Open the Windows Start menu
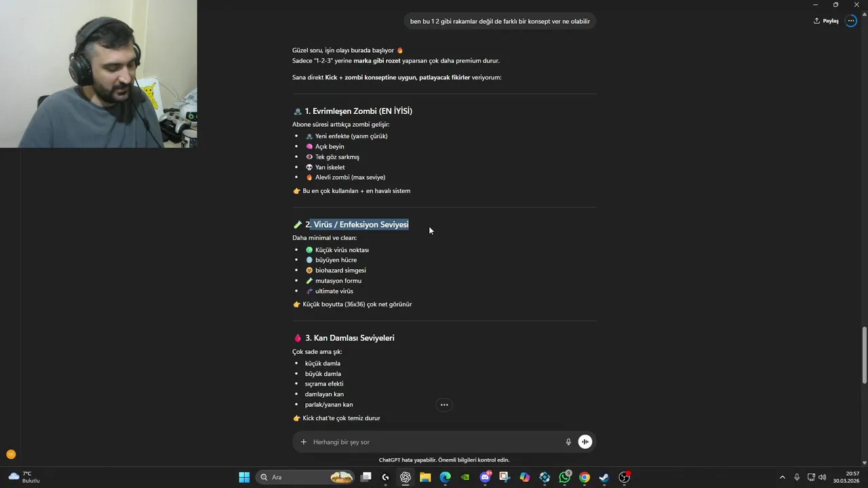The image size is (868, 488). click(x=244, y=477)
